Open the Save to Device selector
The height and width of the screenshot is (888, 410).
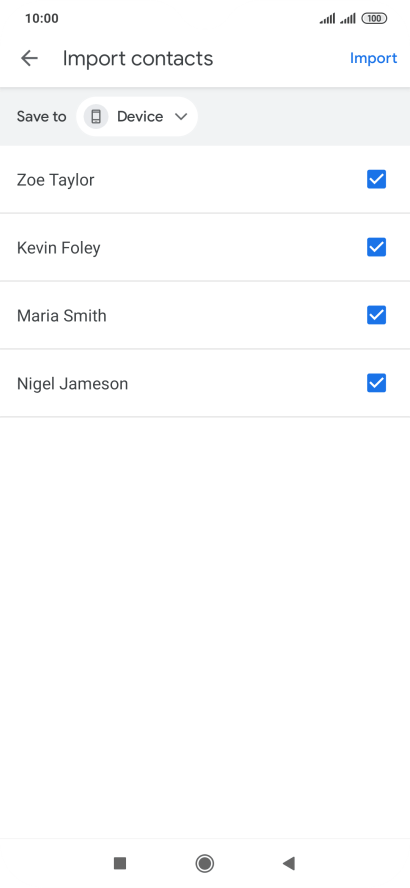pos(137,117)
